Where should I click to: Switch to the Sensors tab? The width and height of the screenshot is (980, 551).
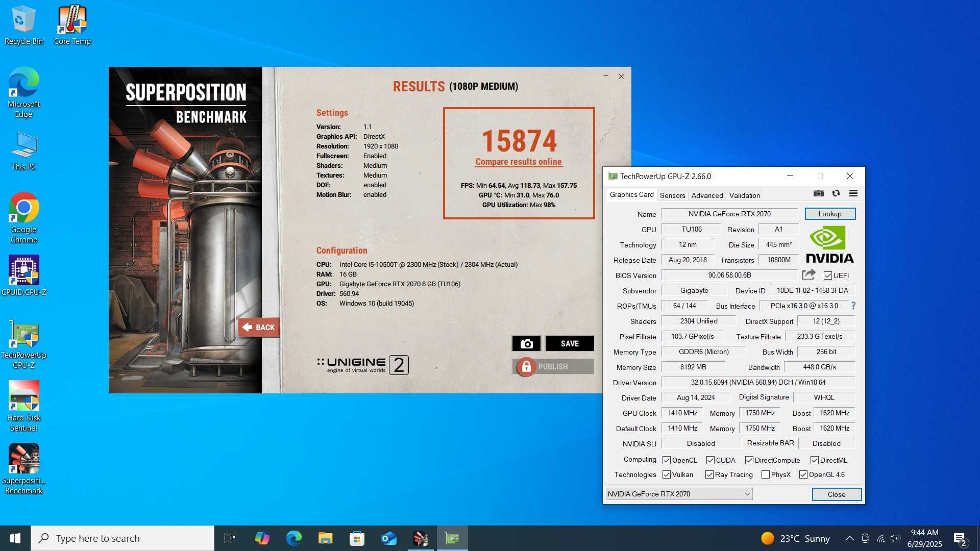(672, 195)
